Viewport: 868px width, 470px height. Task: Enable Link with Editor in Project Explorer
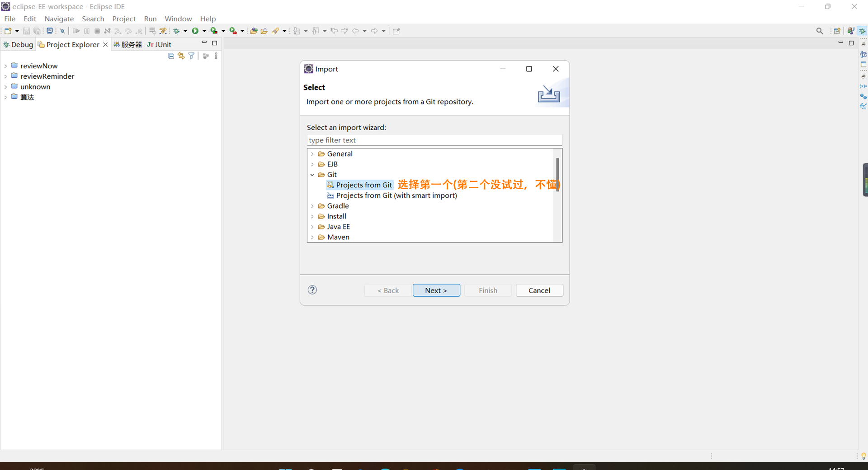click(181, 56)
